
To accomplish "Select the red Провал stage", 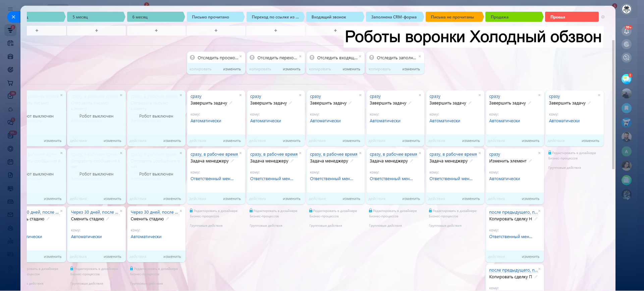I will pos(572,17).
